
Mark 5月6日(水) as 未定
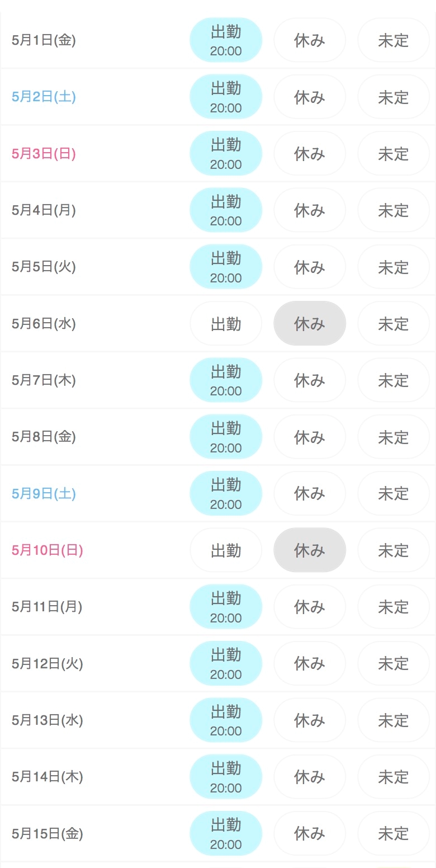point(394,323)
